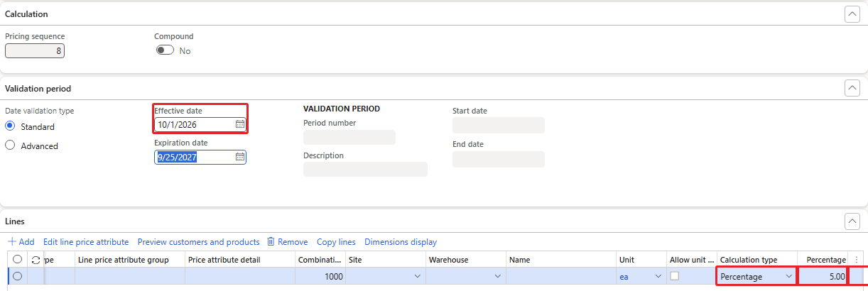Open the Effective date calendar picker
The height and width of the screenshot is (291, 868).
(240, 124)
